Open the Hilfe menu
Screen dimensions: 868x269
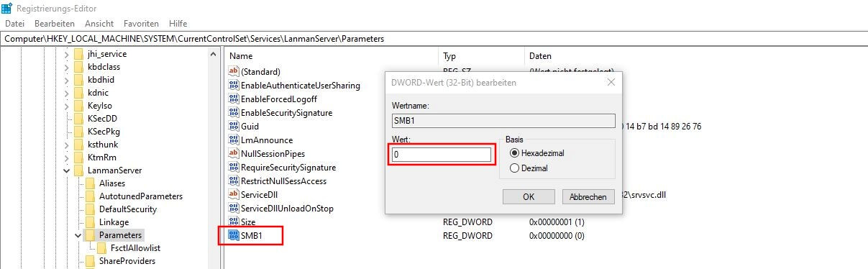(178, 24)
